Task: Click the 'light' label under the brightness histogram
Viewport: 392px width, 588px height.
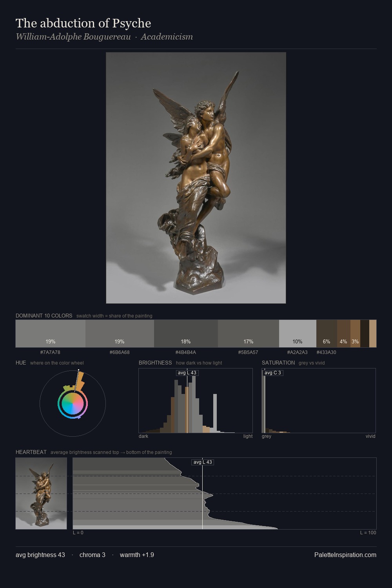Action: [248, 436]
